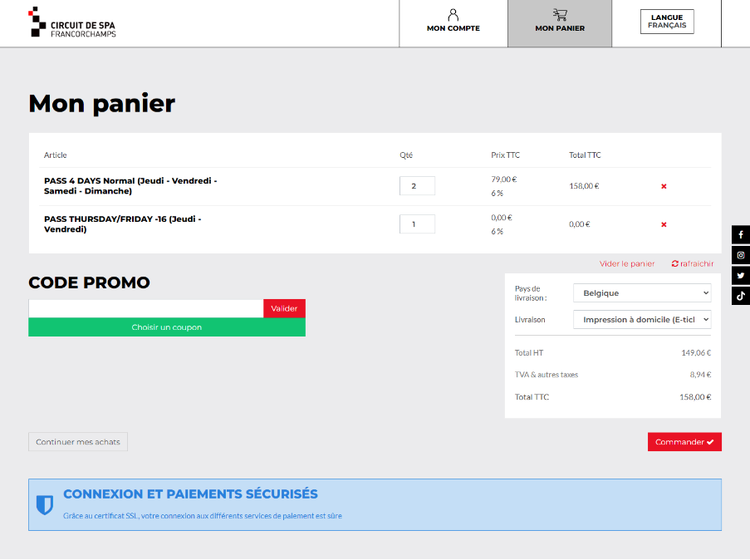Refresh the cart with rafraîchir
Image resolution: width=750 pixels, height=560 pixels.
pyautogui.click(x=692, y=263)
